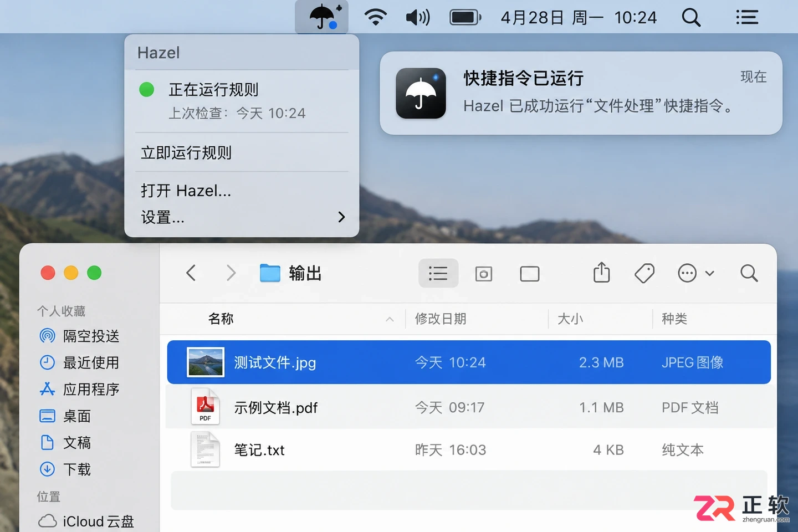Select 笔记.txt in file list

pyautogui.click(x=469, y=449)
